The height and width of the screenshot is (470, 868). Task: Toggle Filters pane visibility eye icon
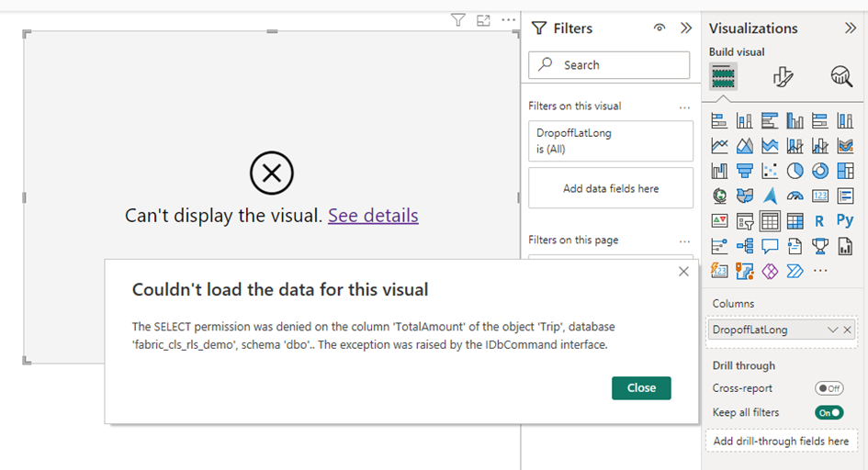point(659,28)
